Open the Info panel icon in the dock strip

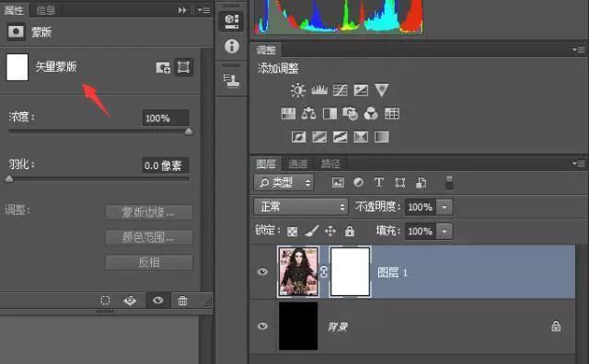(232, 46)
